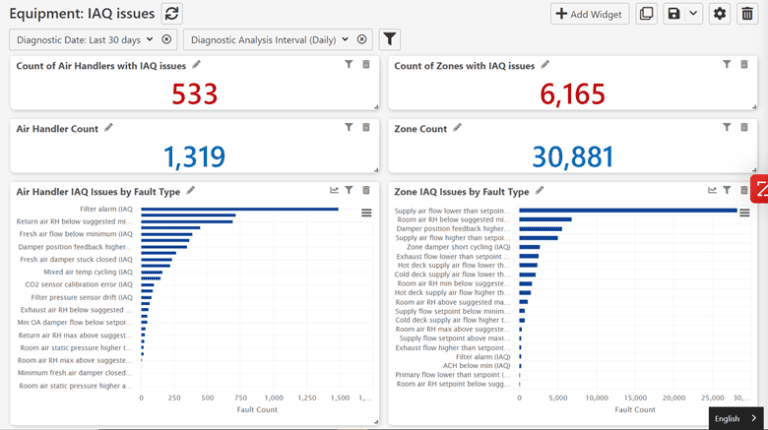
Task: Delete the Air Handler Count widget
Action: 366,128
